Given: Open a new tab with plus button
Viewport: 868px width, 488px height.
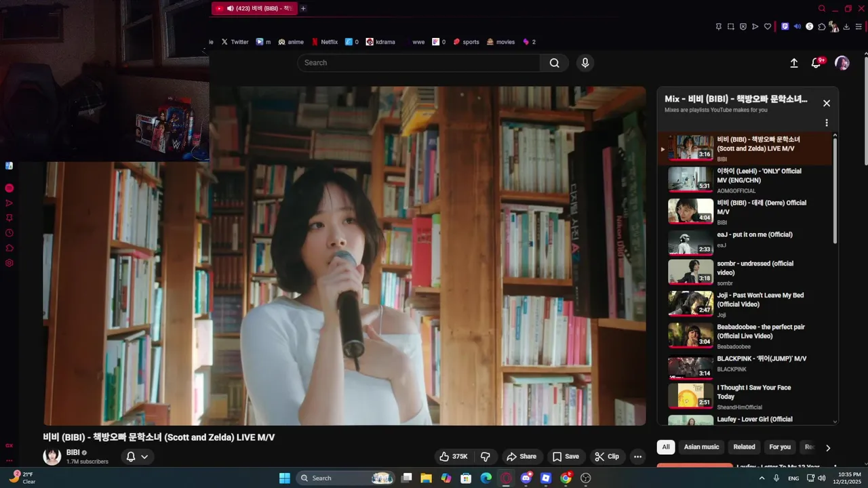Looking at the screenshot, I should pos(303,8).
